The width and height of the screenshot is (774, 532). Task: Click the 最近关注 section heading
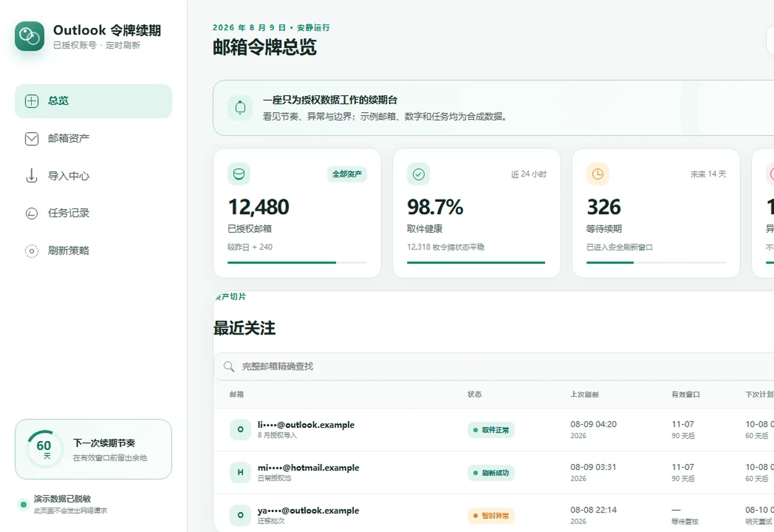(244, 328)
